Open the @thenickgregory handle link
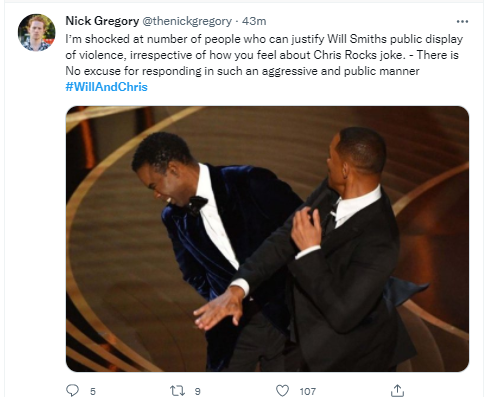Image resolution: width=488 pixels, height=397 pixels. coord(187,21)
